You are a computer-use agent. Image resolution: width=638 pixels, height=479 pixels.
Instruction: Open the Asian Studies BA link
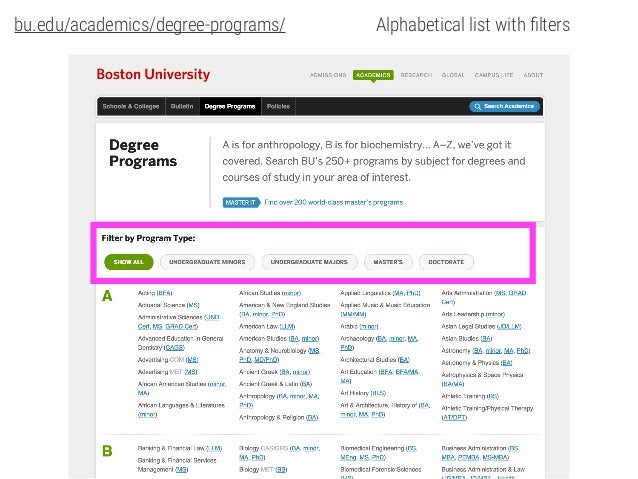point(486,339)
